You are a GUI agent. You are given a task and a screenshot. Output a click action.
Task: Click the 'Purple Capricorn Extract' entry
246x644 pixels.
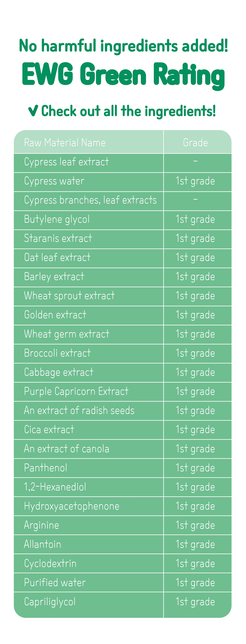coord(76,391)
